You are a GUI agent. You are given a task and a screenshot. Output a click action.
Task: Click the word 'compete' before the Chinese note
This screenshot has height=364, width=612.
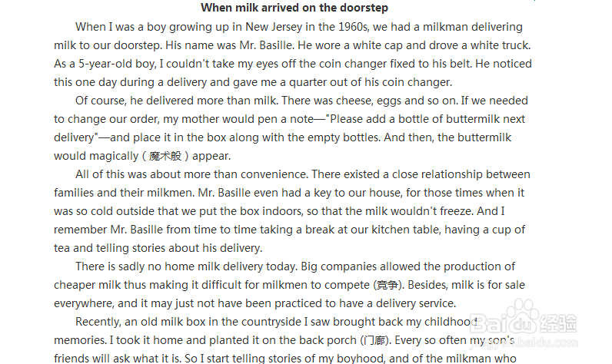pyautogui.click(x=347, y=285)
